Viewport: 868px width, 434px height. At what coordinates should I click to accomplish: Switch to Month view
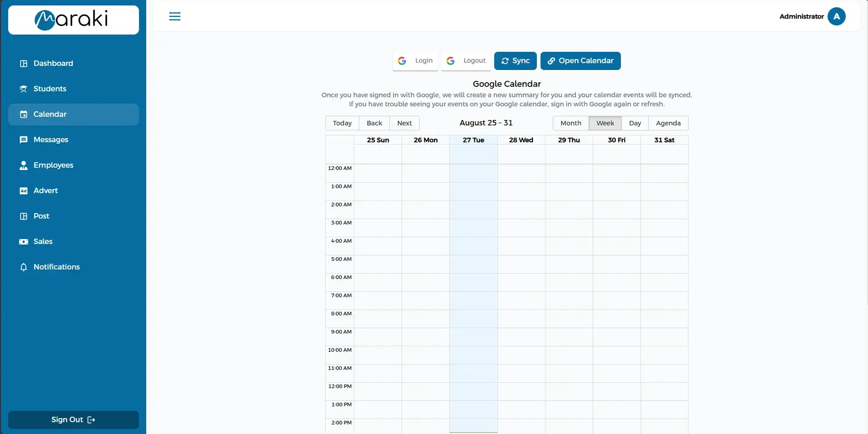570,123
